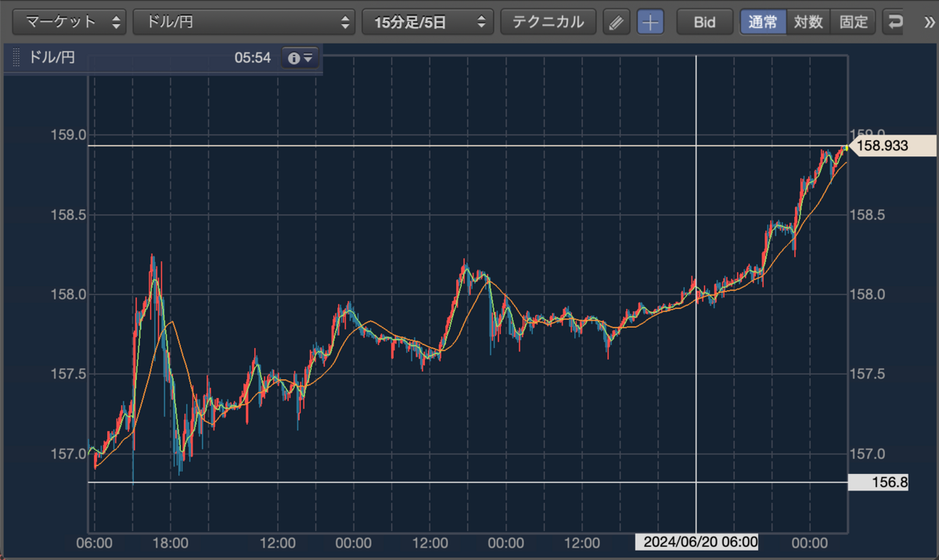Click the 156.8 lower price label
The height and width of the screenshot is (560, 939).
point(879,483)
